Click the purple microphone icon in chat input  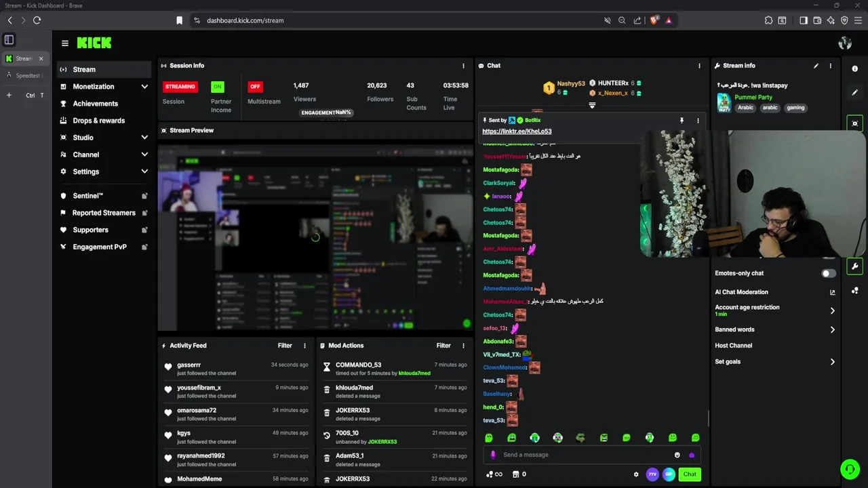493,455
